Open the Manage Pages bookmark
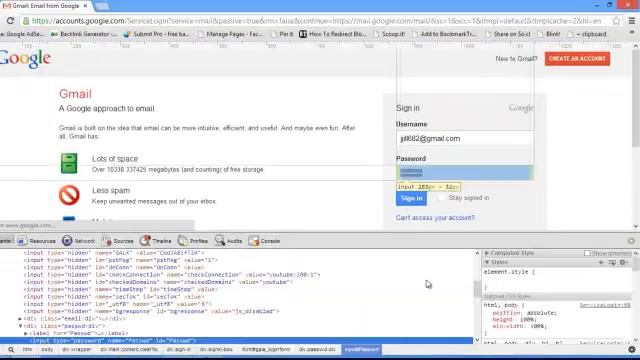 tap(231, 34)
